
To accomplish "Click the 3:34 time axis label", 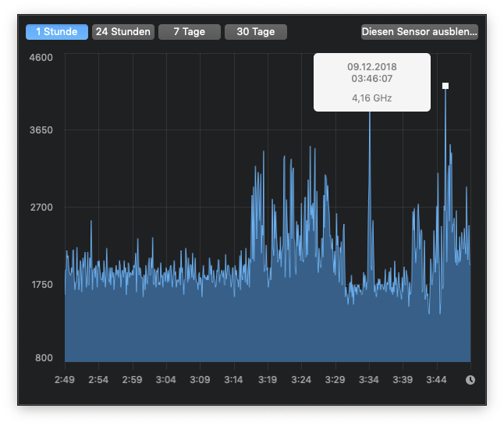I will click(369, 380).
